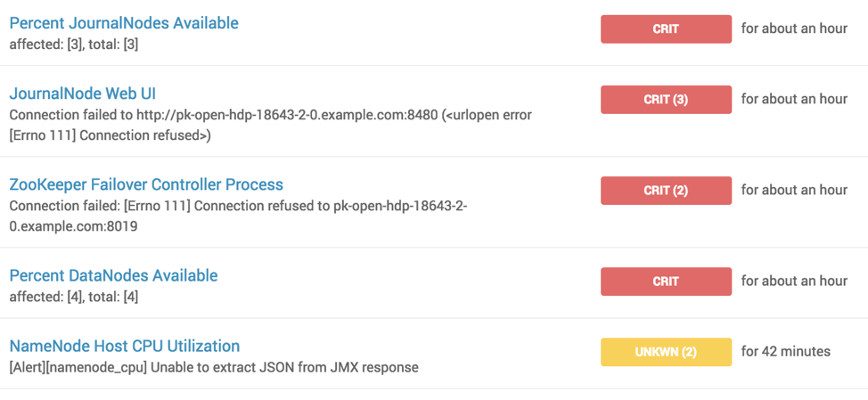Click the namenode_cpu JMX response error message
The image size is (868, 400).
(214, 367)
